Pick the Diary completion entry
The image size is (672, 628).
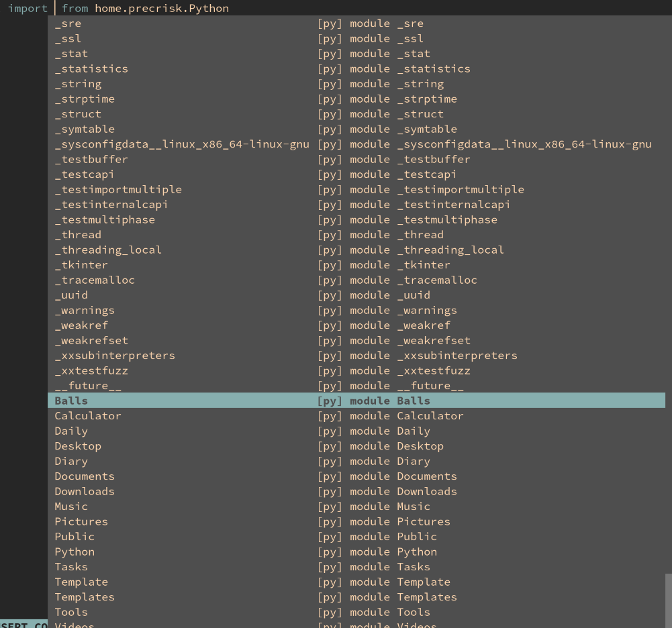click(x=356, y=462)
